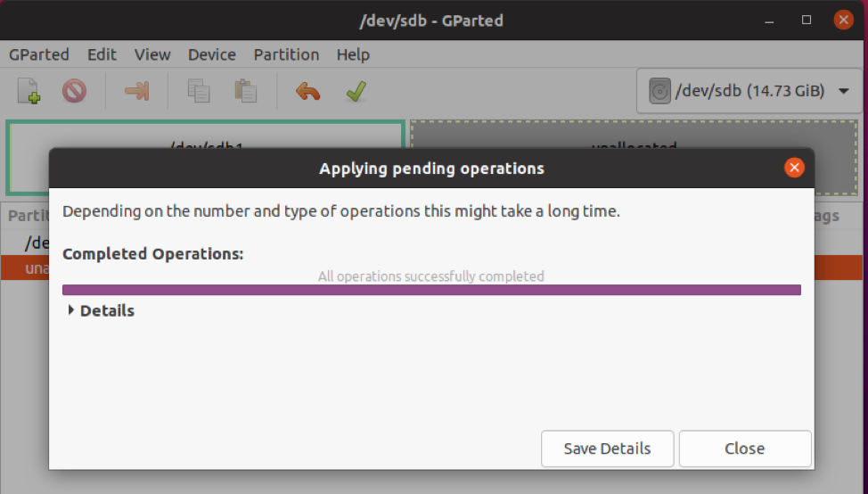Click the Undo last operation icon
868x494 pixels.
(x=307, y=91)
